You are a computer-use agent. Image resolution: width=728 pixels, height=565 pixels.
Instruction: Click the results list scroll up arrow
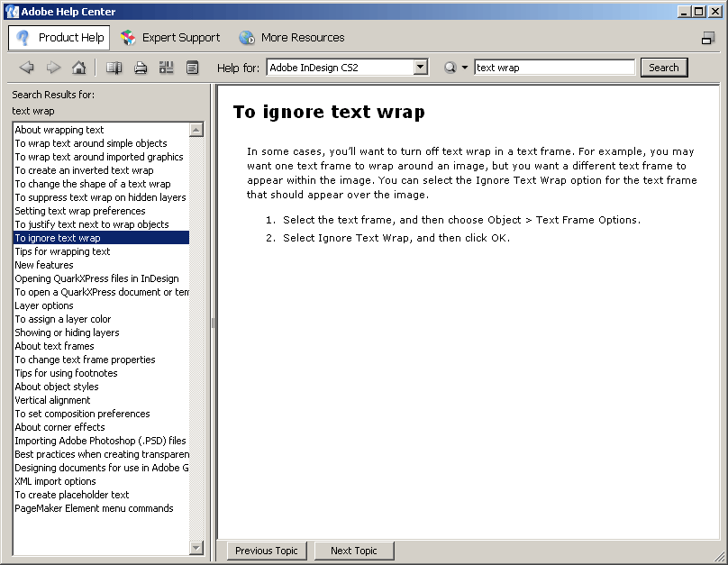[x=196, y=130]
